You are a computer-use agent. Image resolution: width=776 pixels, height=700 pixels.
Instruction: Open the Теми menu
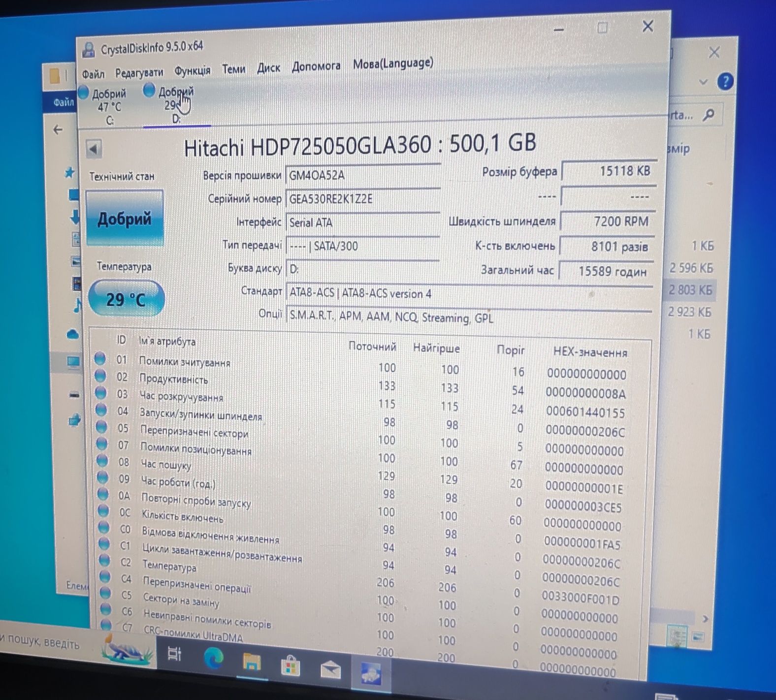[x=233, y=69]
